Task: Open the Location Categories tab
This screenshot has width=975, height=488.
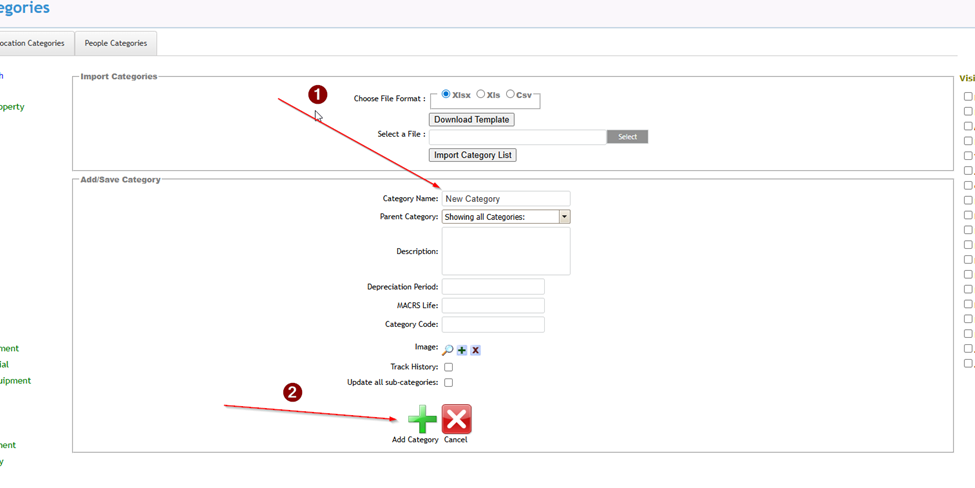Action: 33,43
